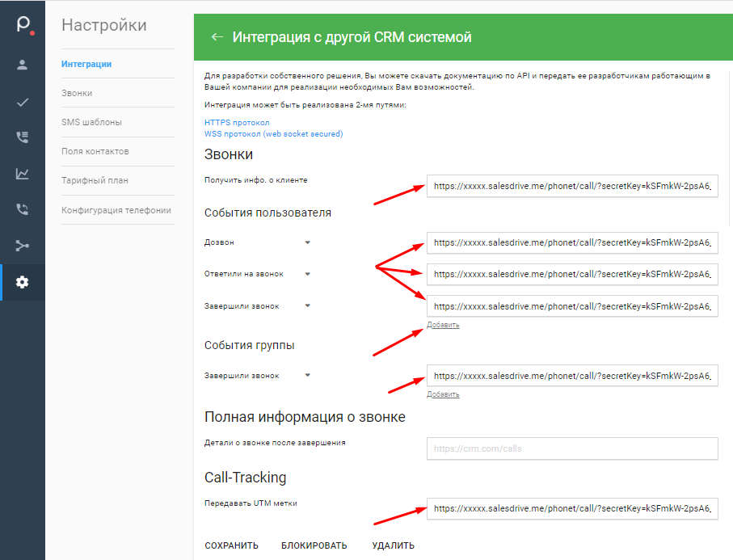Click the Phonet logo icon in sidebar
Screen dimensions: 733x560
[23, 25]
